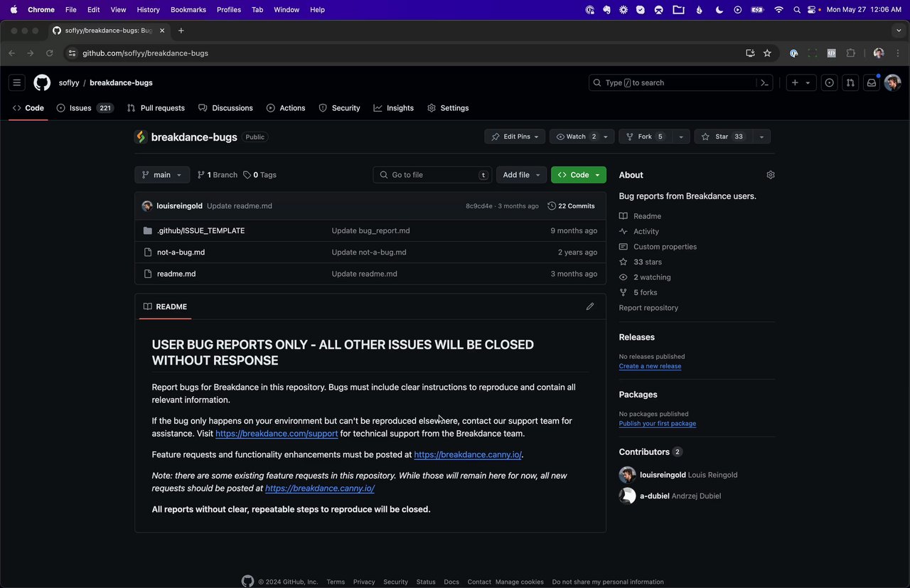This screenshot has width=910, height=588.
Task: Click the Wi-Fi status icon
Action: coord(778,9)
